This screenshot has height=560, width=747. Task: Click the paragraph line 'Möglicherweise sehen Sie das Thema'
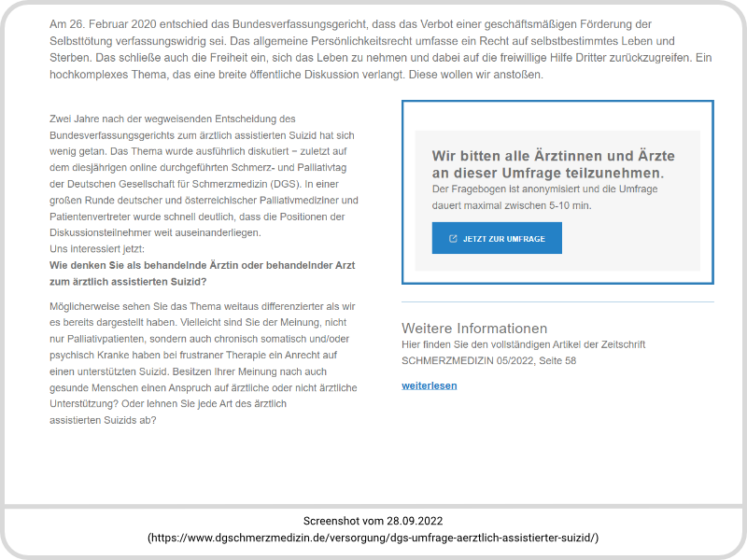(203, 307)
